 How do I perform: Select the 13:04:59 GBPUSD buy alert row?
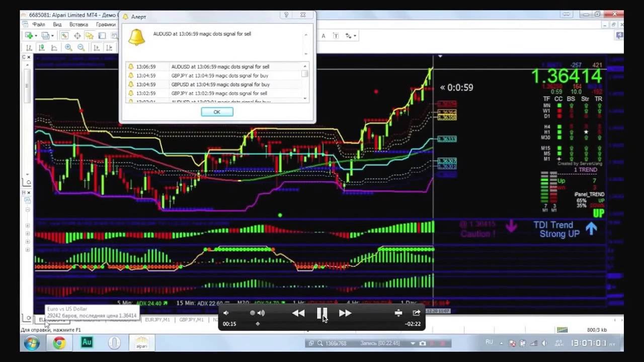214,84
